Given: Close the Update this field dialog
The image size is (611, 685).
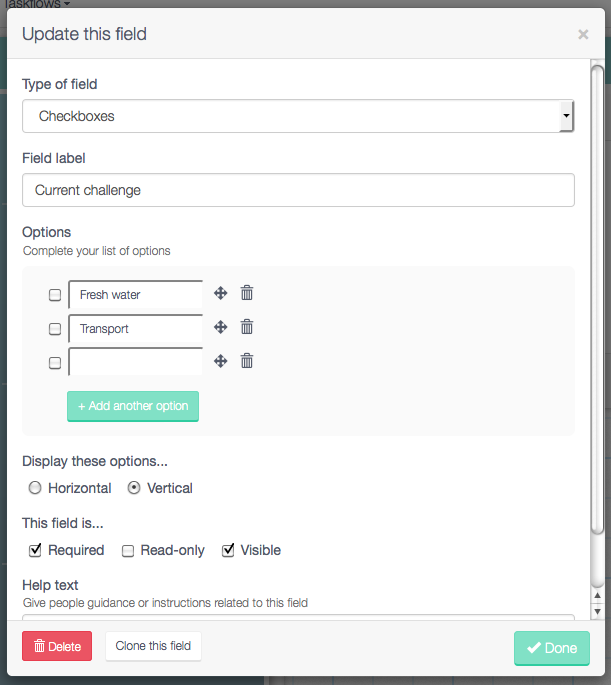Looking at the screenshot, I should click(583, 34).
